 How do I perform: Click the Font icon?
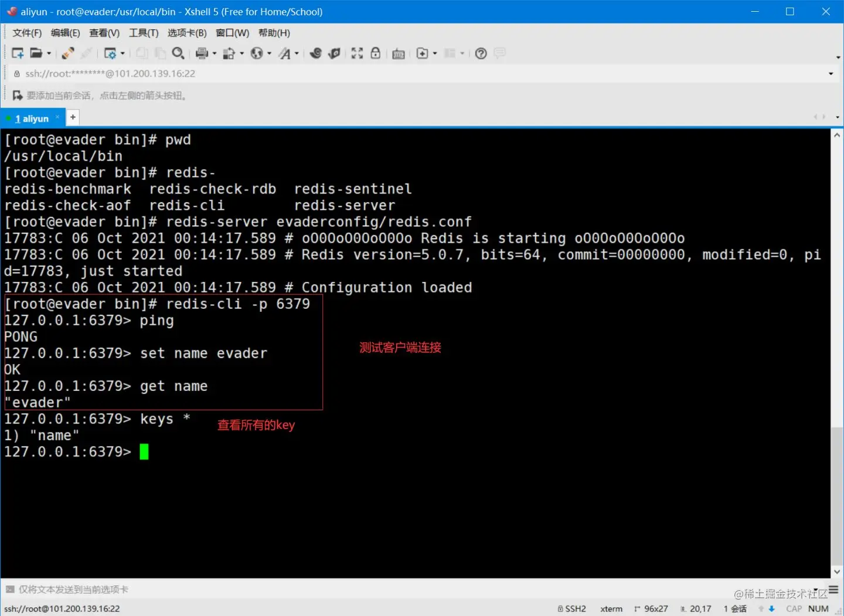pyautogui.click(x=284, y=53)
